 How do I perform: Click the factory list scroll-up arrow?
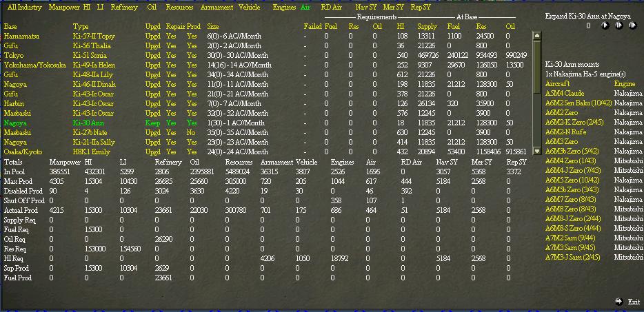(x=537, y=36)
